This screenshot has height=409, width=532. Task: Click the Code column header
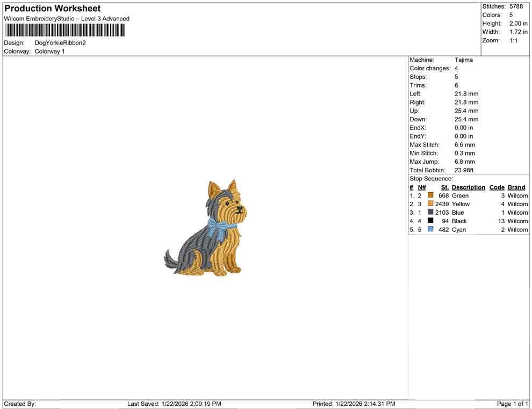coord(497,187)
